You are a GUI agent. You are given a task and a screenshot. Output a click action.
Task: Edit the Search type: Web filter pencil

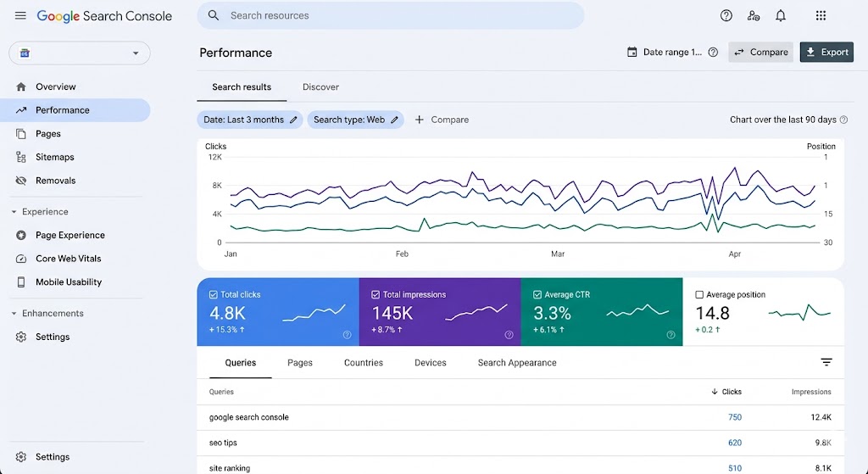tap(394, 120)
